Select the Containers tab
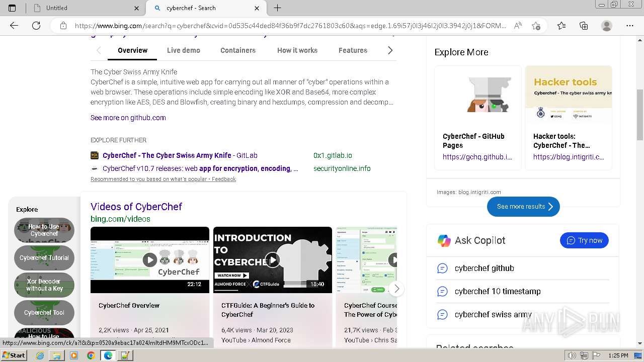The height and width of the screenshot is (362, 644). click(238, 50)
